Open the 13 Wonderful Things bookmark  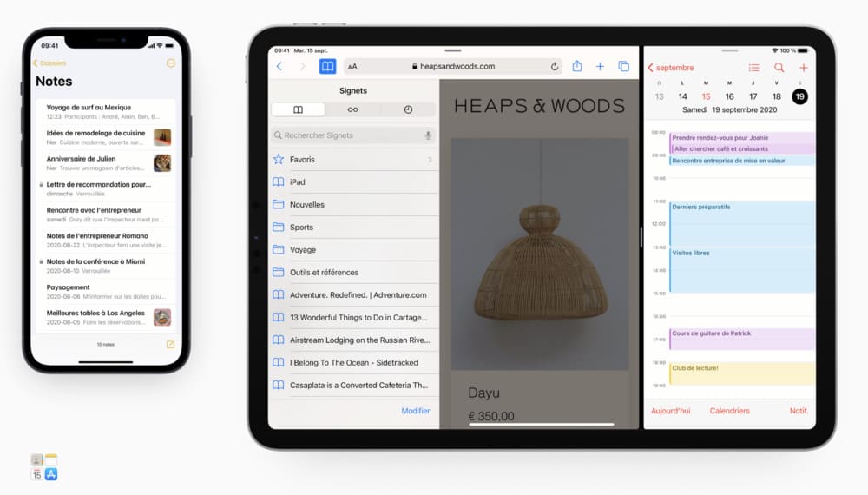[x=353, y=317]
